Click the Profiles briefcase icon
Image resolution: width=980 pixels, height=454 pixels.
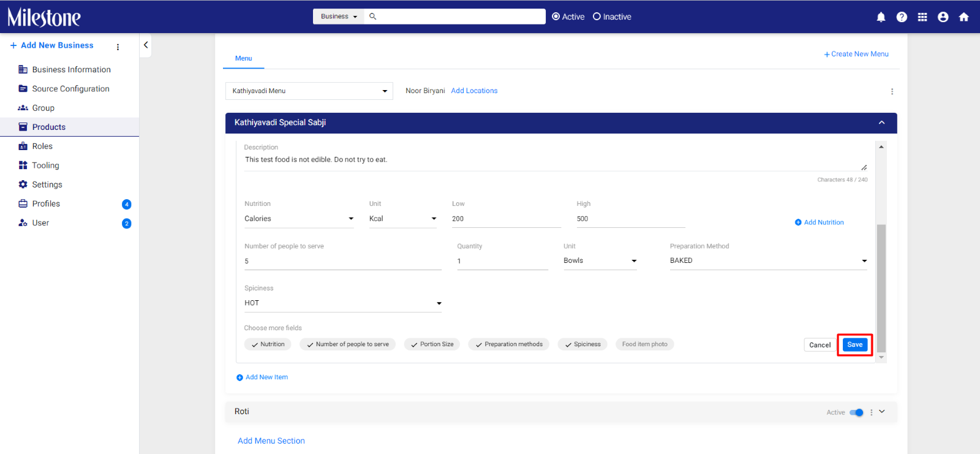click(x=23, y=203)
